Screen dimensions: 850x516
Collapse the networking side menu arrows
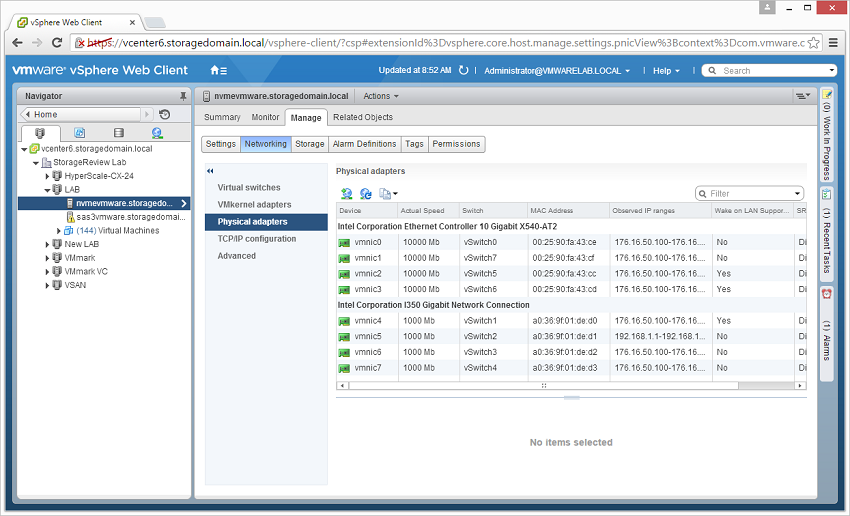[210, 171]
